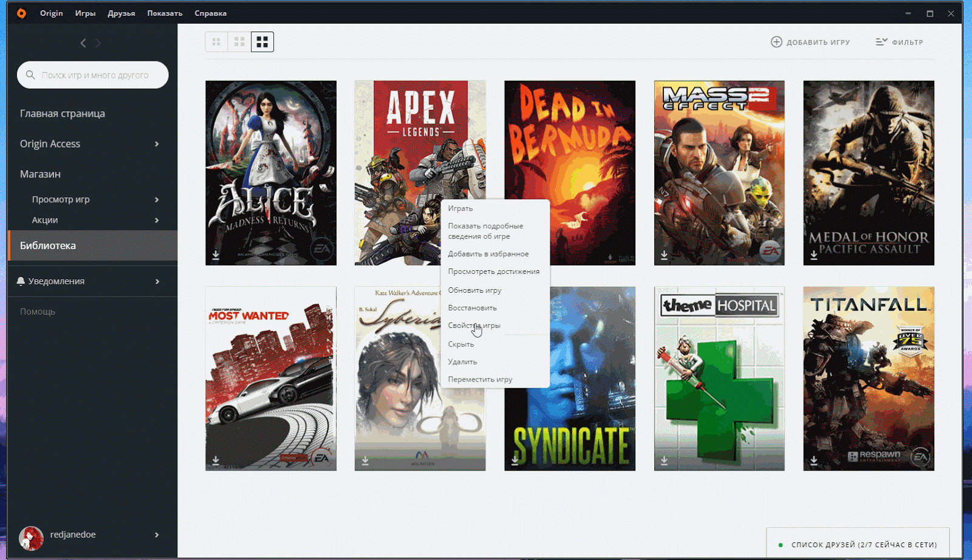Select large tile grid view
Viewport: 972px width, 560px height.
262,42
